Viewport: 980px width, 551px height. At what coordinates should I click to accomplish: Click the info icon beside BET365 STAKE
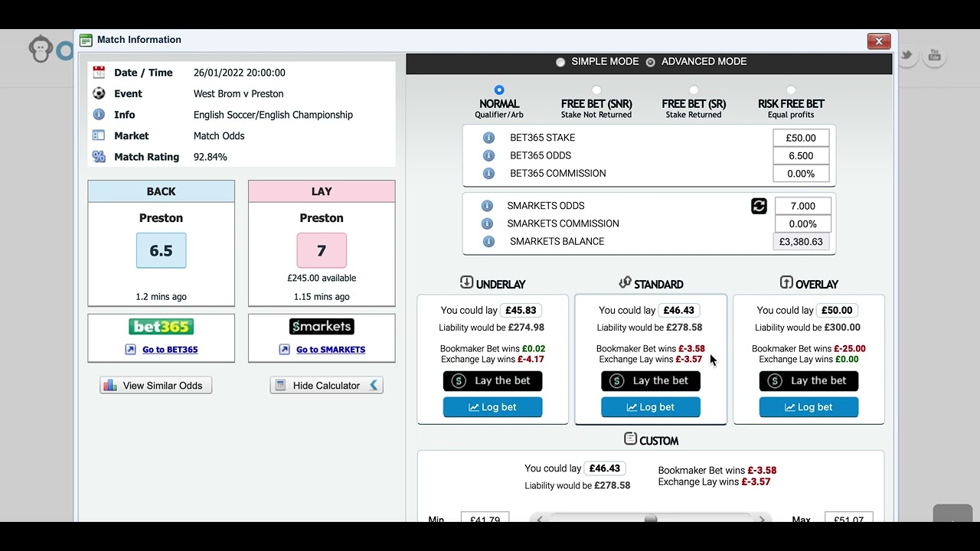click(488, 138)
